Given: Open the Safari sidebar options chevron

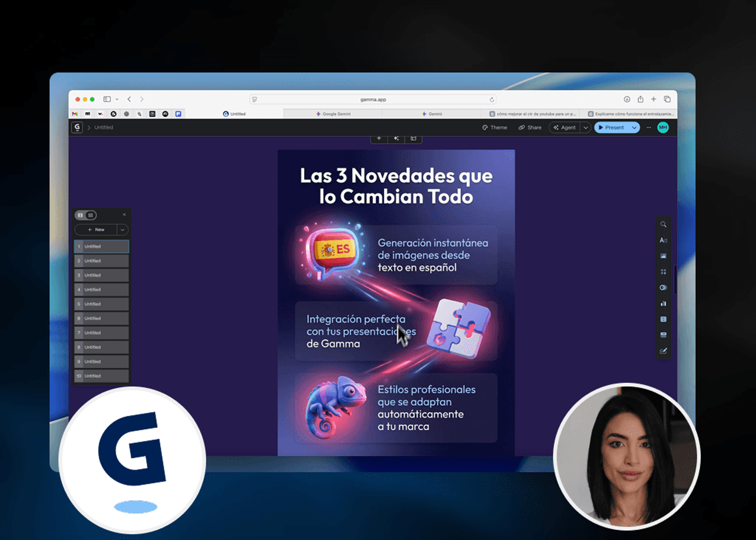Looking at the screenshot, I should (x=117, y=99).
